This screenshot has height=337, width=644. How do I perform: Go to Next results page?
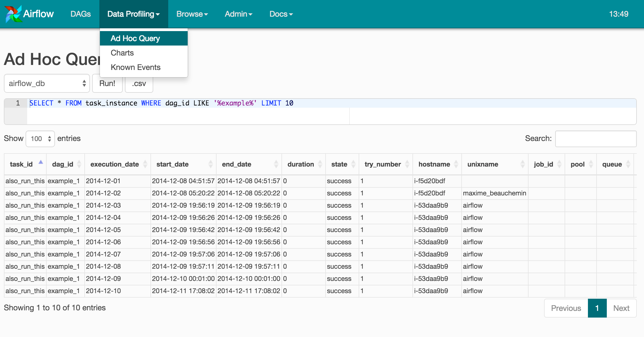click(621, 308)
